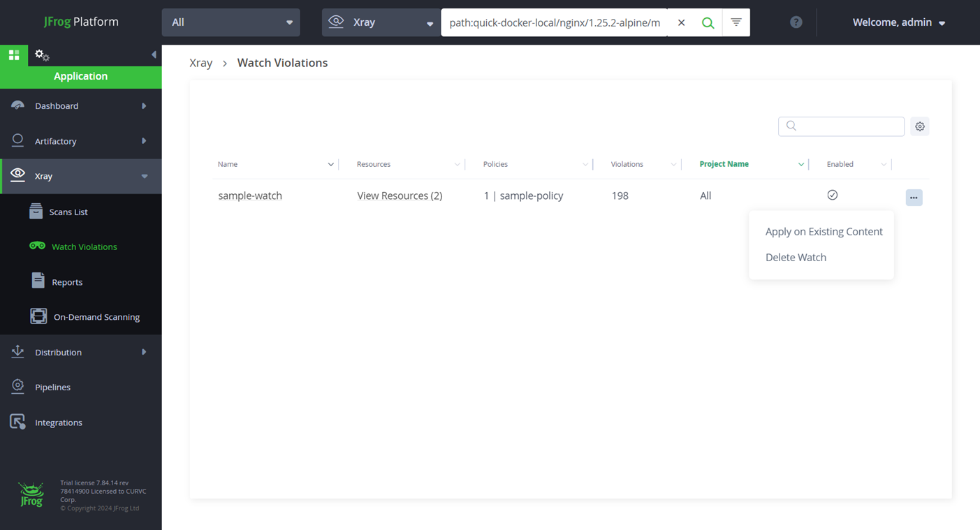Open the Integrations section
The image size is (980, 530).
(59, 422)
